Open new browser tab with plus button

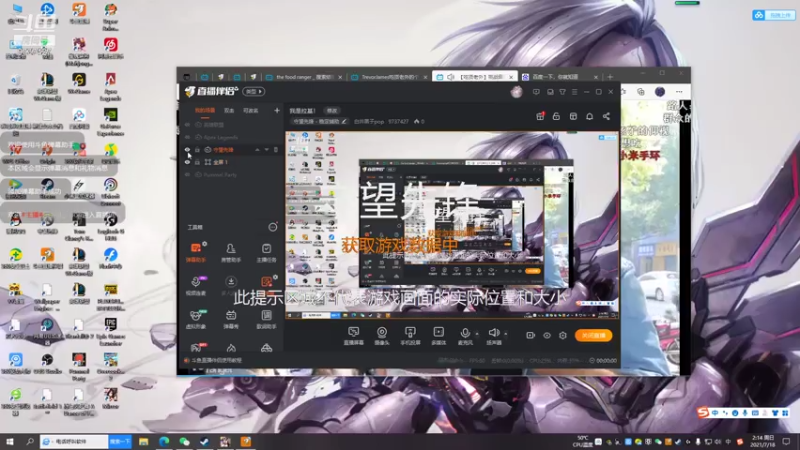(610, 77)
